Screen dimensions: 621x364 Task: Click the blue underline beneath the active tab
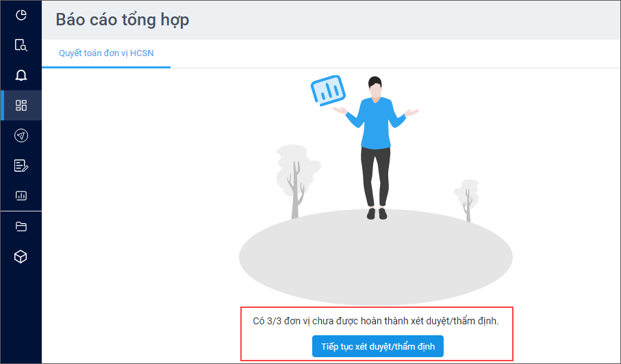click(106, 67)
